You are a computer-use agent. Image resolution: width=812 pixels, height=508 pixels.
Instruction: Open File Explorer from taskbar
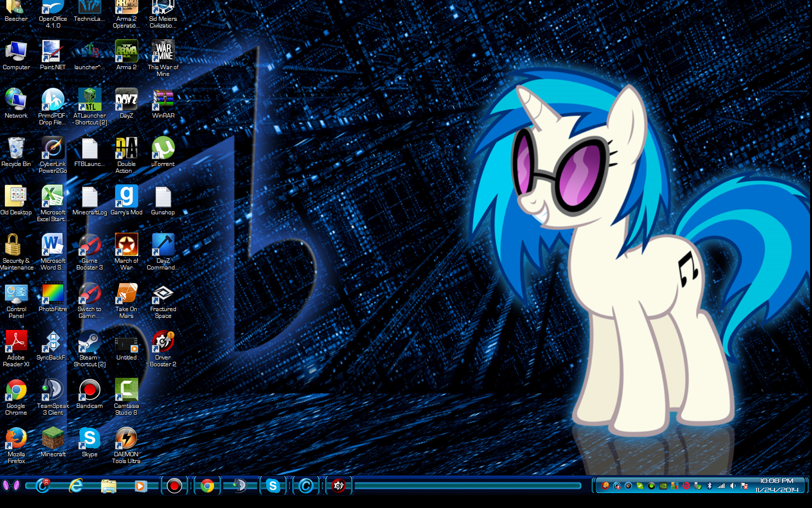109,486
